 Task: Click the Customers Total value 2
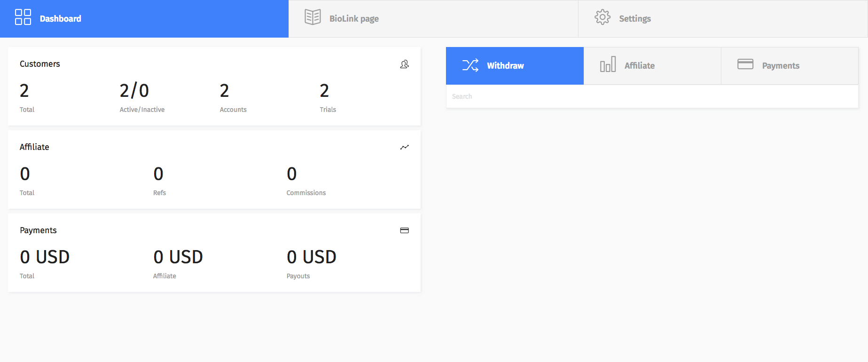coord(24,91)
